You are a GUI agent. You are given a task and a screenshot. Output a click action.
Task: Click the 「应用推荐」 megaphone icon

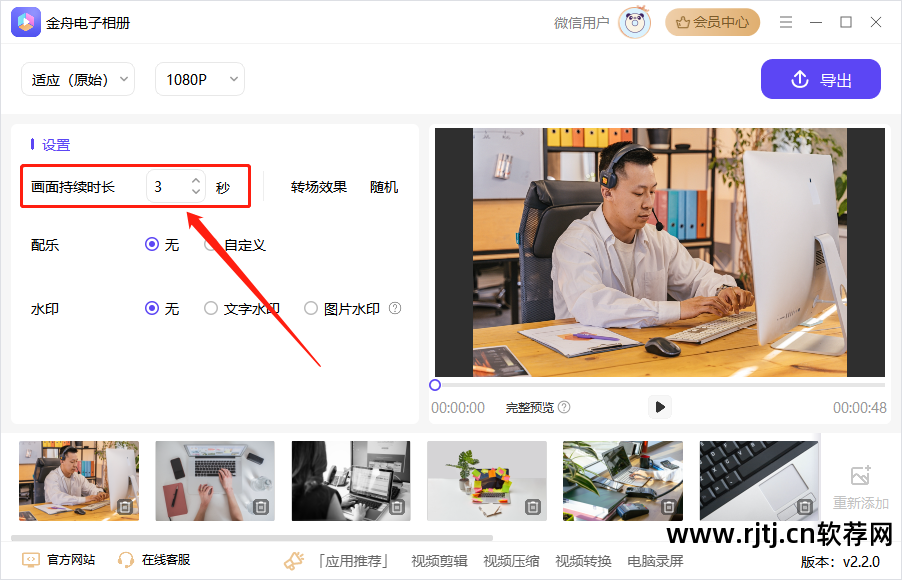tap(293, 559)
